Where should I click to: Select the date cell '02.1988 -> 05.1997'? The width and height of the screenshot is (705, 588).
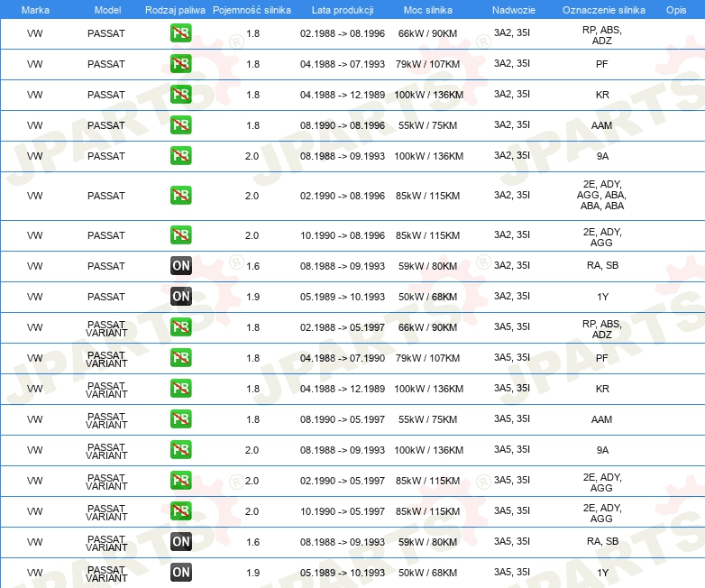click(x=343, y=327)
